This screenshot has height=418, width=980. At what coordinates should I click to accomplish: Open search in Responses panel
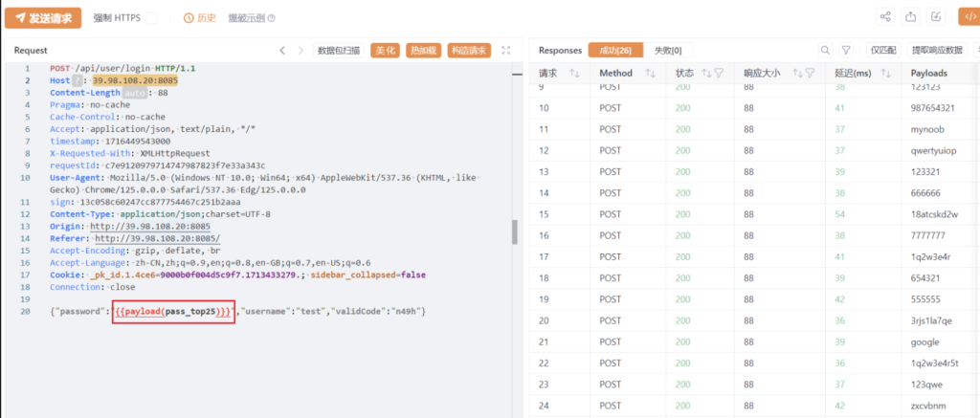(825, 50)
